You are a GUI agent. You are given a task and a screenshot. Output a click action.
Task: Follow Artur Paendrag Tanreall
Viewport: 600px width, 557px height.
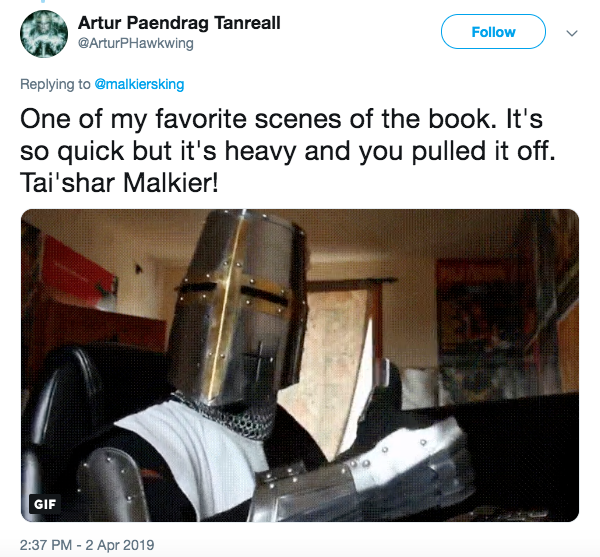coord(493,32)
